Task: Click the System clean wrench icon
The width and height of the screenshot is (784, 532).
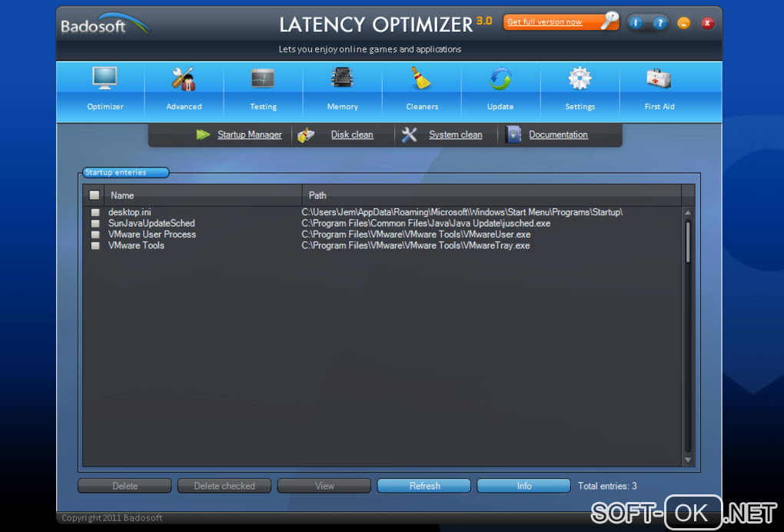Action: click(x=409, y=135)
